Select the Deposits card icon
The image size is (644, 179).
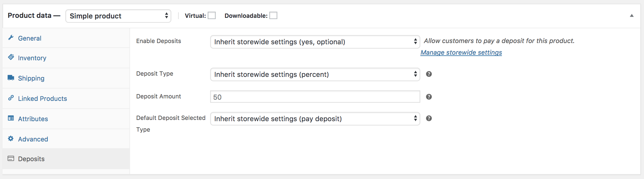[11, 159]
